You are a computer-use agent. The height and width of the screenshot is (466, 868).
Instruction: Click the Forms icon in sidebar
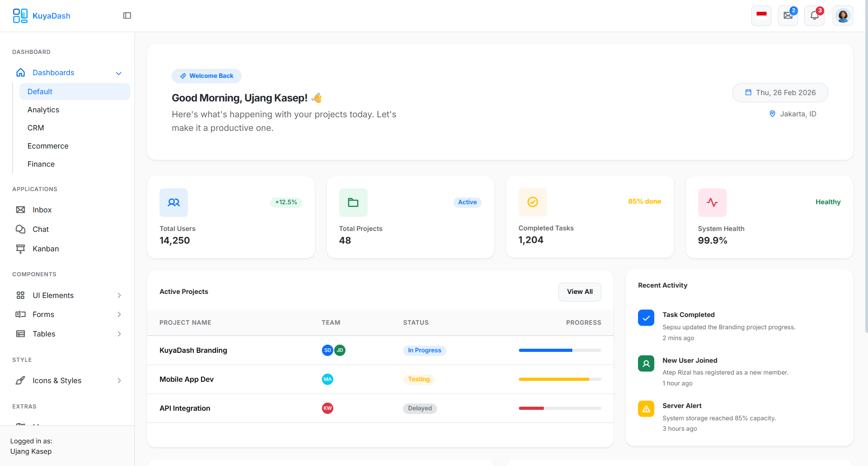[x=20, y=314]
